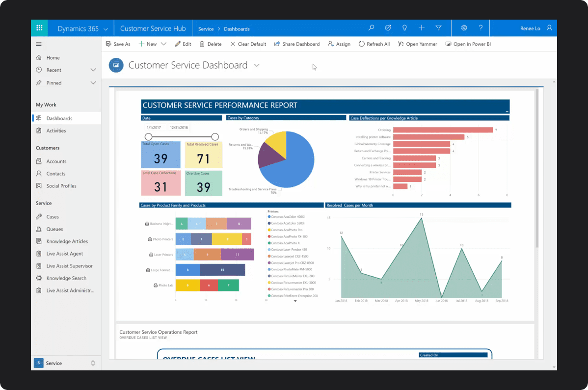Open Dashboards in the sidebar
The width and height of the screenshot is (588, 390).
[66, 118]
